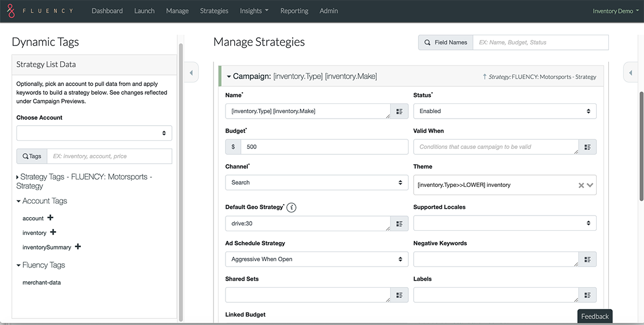Click plus icon beside inventory tag

(x=53, y=232)
